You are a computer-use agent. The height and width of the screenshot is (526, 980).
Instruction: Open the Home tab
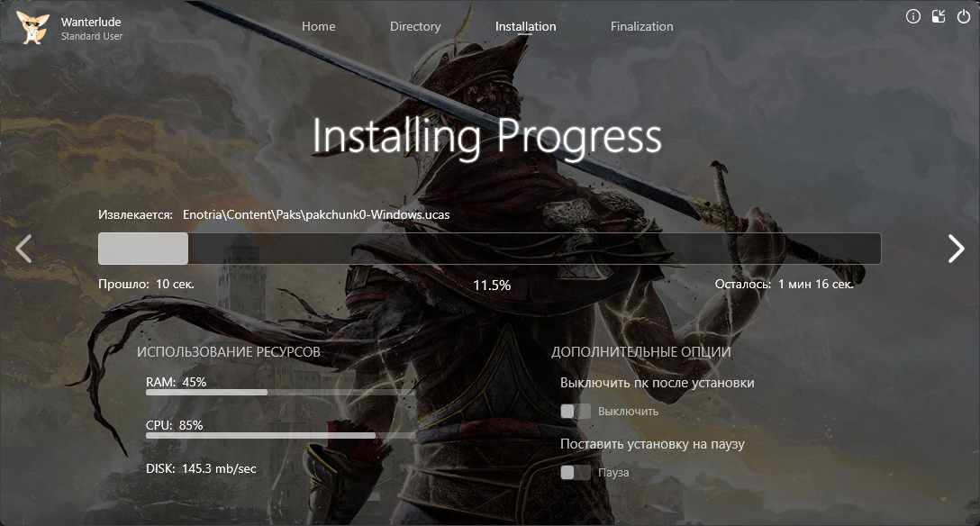point(318,26)
